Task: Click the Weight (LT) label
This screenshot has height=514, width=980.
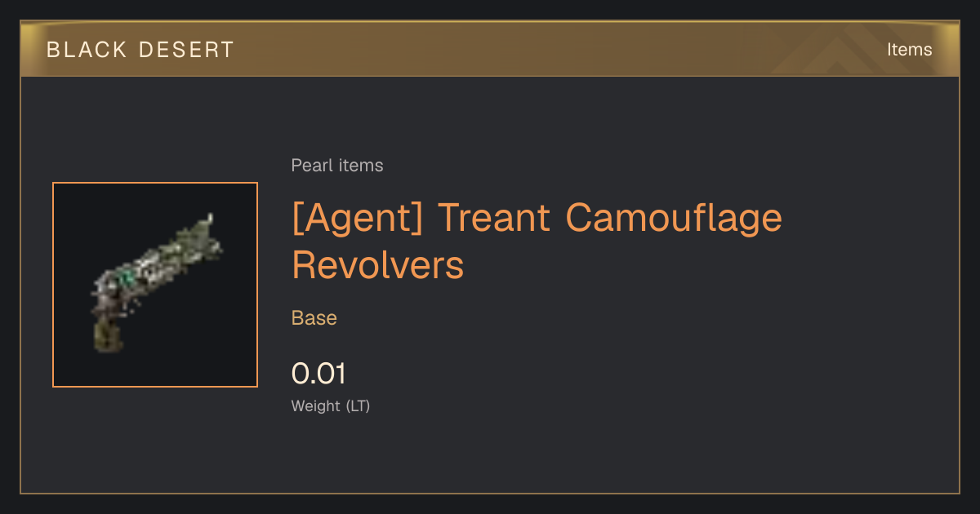Action: [331, 405]
